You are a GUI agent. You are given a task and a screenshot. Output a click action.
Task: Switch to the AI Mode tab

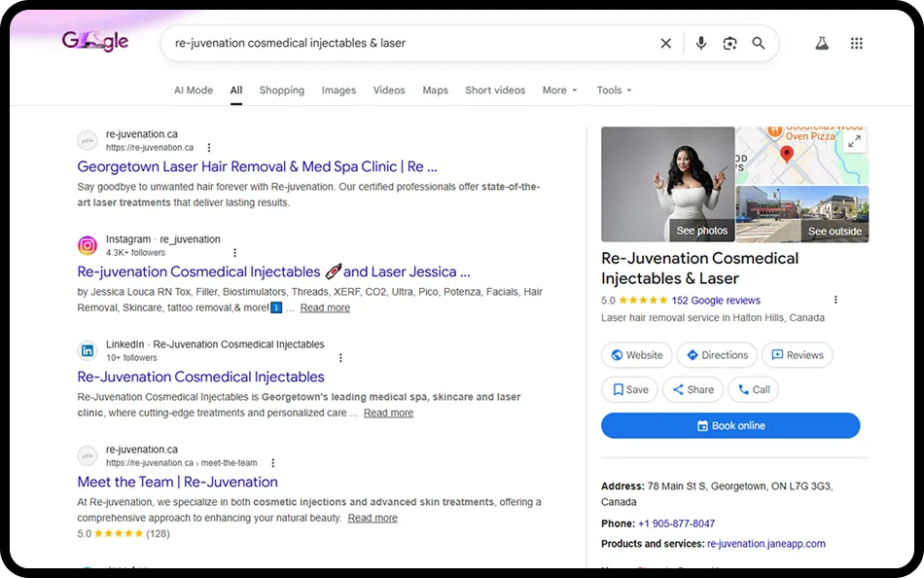(x=194, y=90)
